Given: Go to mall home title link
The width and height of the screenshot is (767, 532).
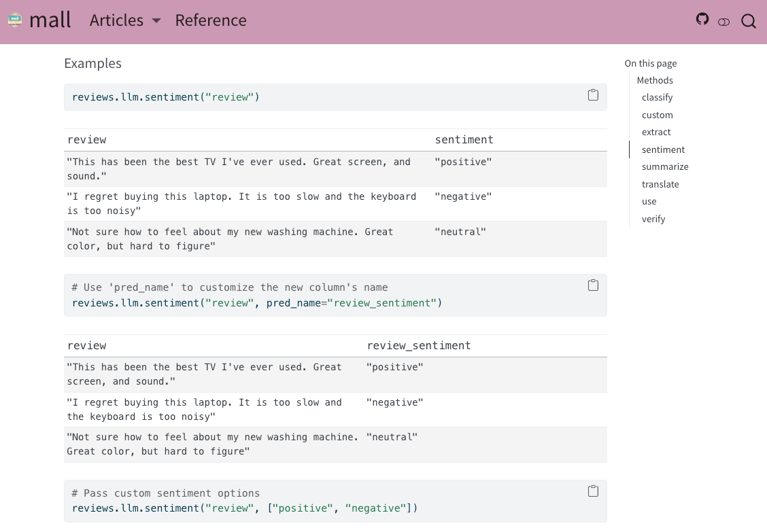Looking at the screenshot, I should 50,20.
